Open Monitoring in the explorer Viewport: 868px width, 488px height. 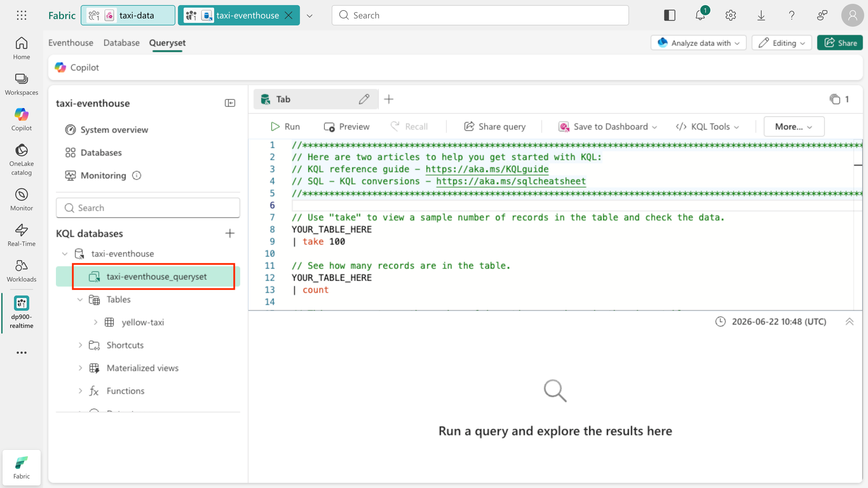coord(95,175)
